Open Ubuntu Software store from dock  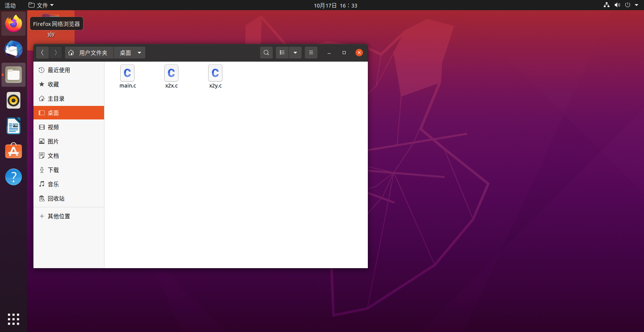tap(14, 151)
